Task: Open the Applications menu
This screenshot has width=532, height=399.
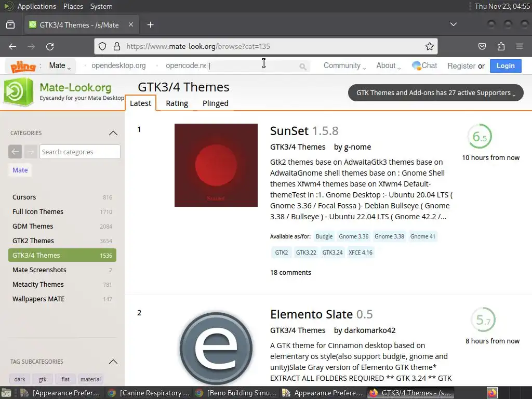Action: [x=37, y=6]
